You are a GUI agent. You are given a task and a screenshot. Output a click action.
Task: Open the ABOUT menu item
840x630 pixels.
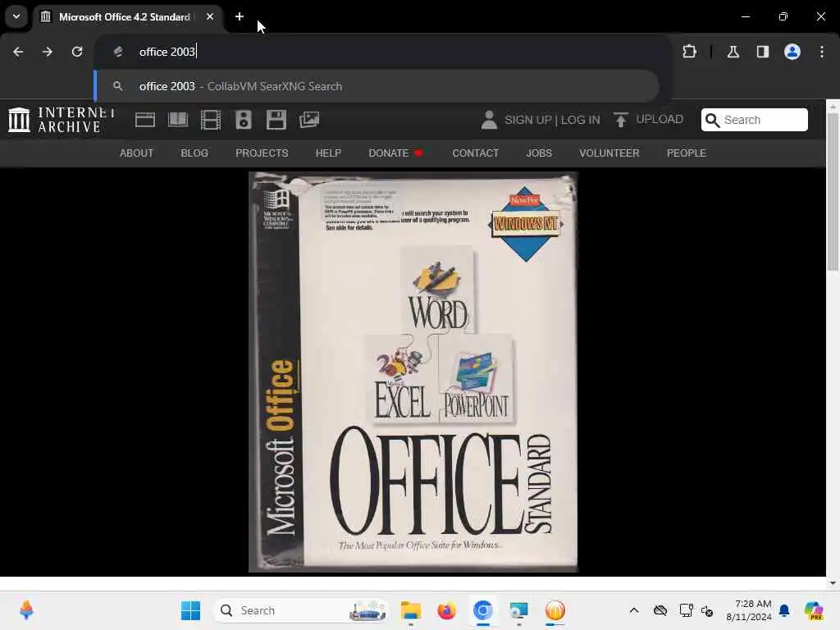pos(137,153)
